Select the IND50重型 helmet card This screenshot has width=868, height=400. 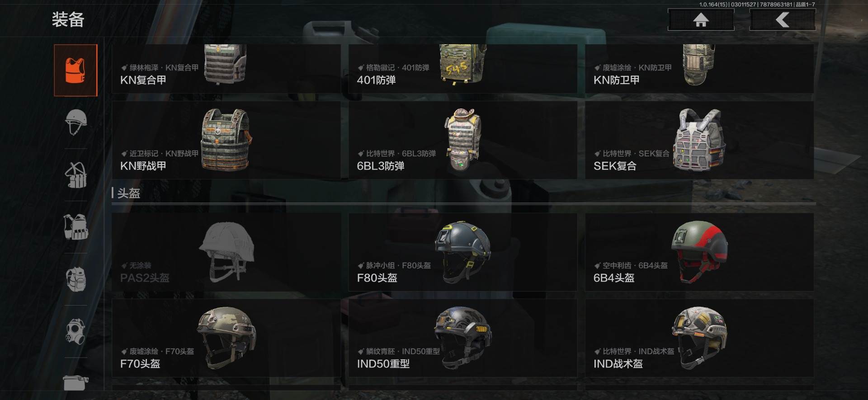pyautogui.click(x=462, y=338)
